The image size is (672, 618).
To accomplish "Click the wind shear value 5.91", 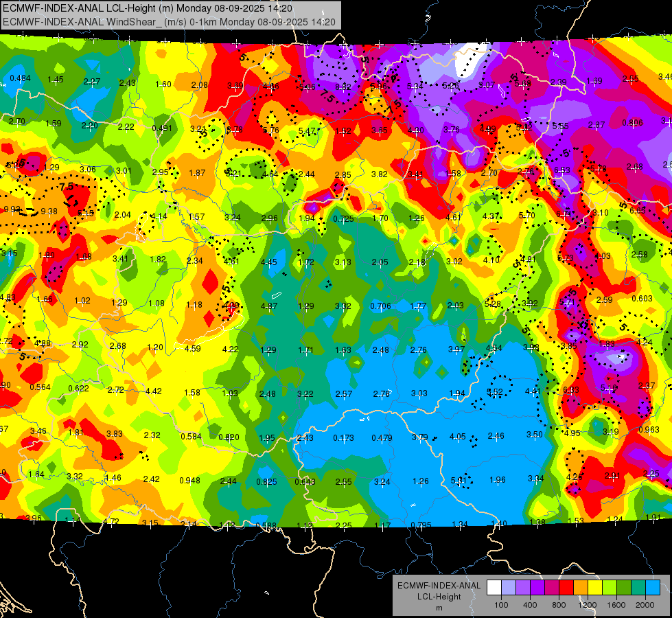I will [x=459, y=481].
